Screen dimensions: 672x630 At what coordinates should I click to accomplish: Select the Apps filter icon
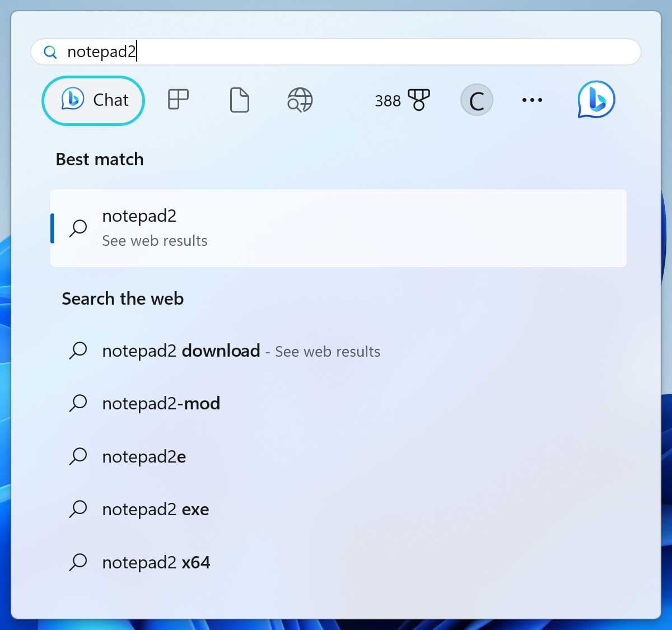178,100
